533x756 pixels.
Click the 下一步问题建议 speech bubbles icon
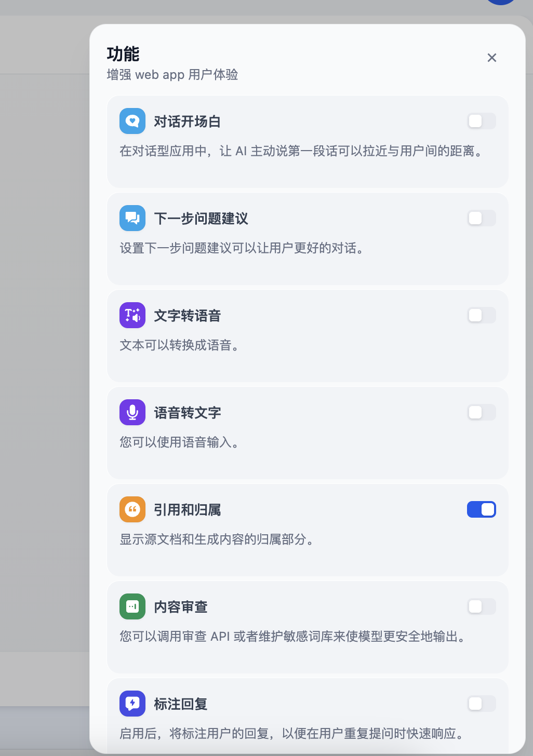pos(132,218)
